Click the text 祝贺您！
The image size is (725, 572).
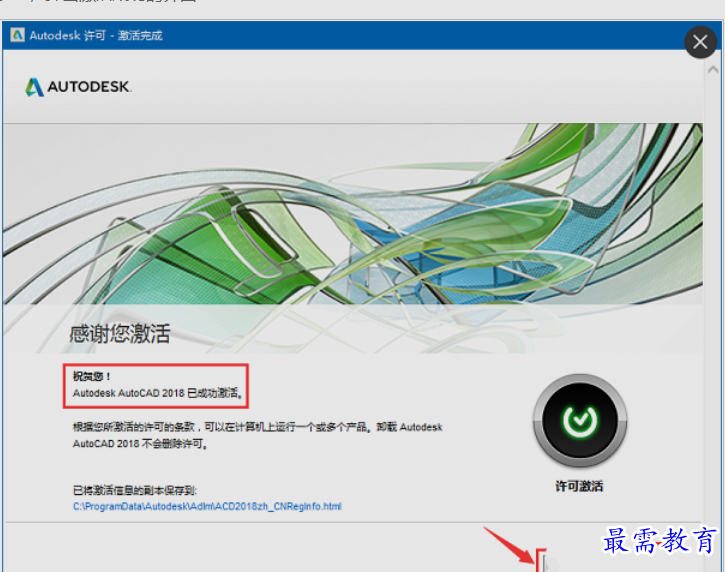[x=92, y=376]
